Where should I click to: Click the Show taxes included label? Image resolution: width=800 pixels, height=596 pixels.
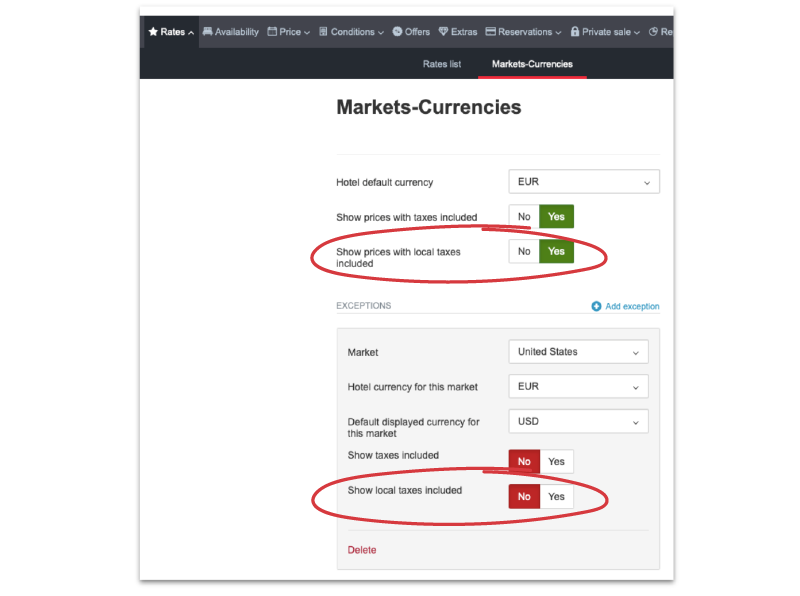(393, 455)
